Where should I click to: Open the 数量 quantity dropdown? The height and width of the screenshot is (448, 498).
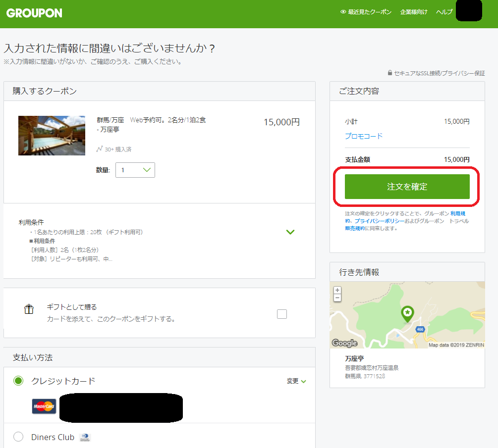[135, 170]
